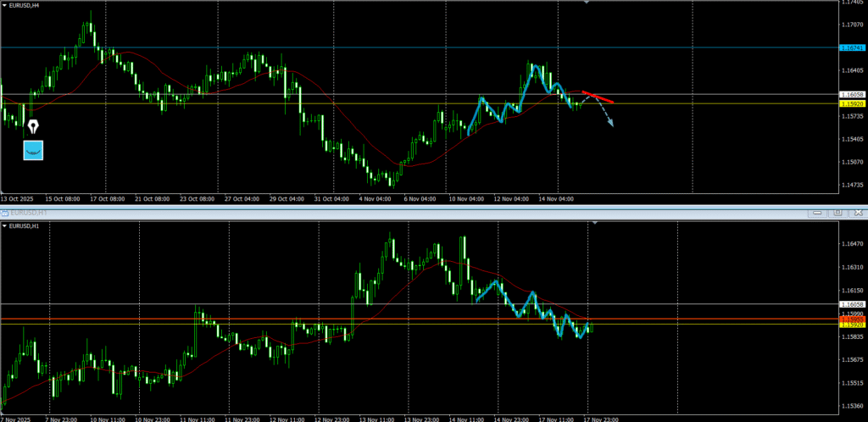
Task: Click the blue smiley square icon
Action: 32,150
